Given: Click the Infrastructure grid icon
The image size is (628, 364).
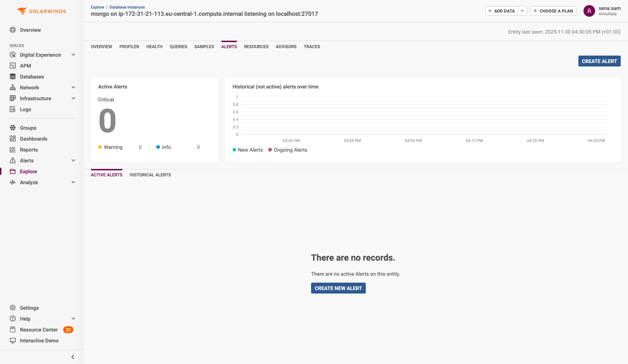Looking at the screenshot, I should click(x=13, y=98).
